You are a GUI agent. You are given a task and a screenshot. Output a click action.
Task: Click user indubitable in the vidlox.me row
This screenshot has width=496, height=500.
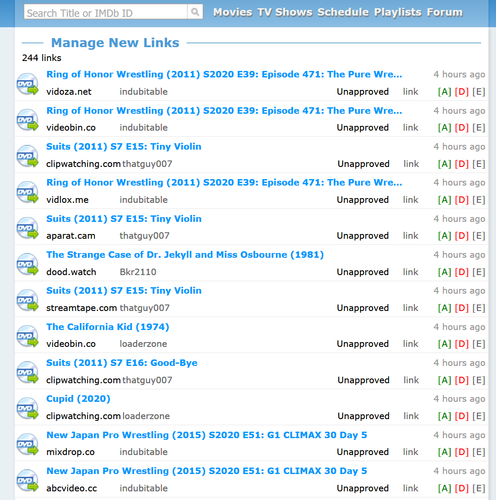[x=144, y=200]
